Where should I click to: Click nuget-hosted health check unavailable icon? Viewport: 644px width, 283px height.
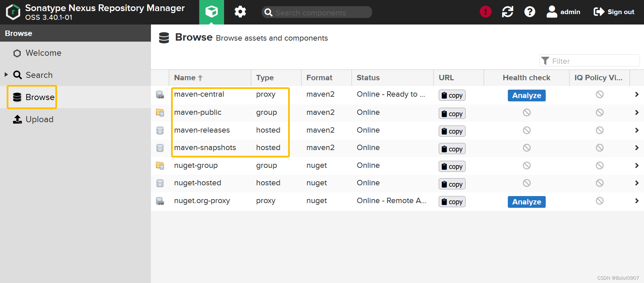click(527, 183)
